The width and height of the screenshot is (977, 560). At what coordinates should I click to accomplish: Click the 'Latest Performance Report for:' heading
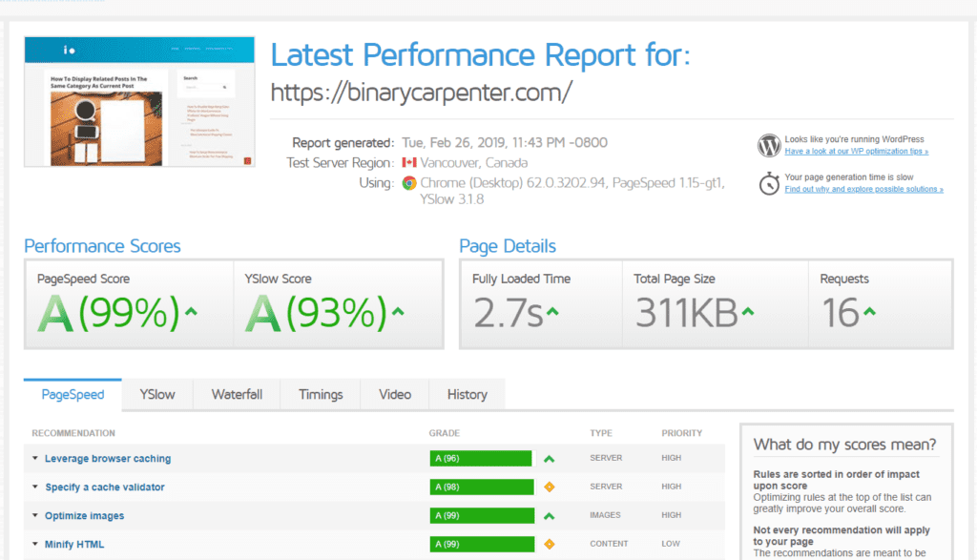point(481,54)
